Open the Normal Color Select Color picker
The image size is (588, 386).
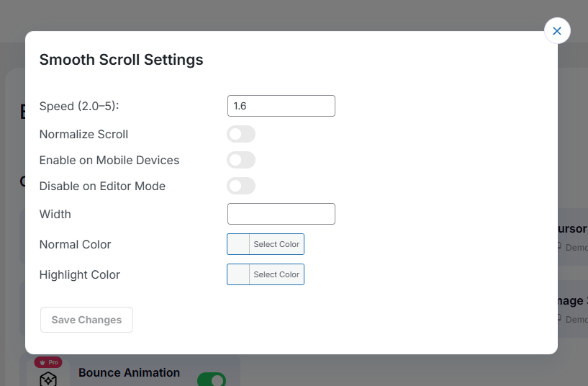click(x=276, y=244)
